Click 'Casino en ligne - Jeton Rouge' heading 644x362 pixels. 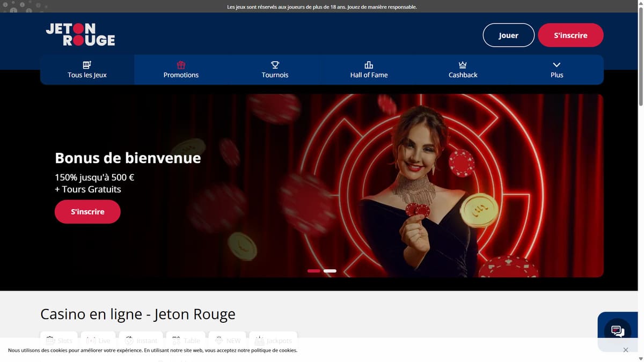[x=138, y=314]
